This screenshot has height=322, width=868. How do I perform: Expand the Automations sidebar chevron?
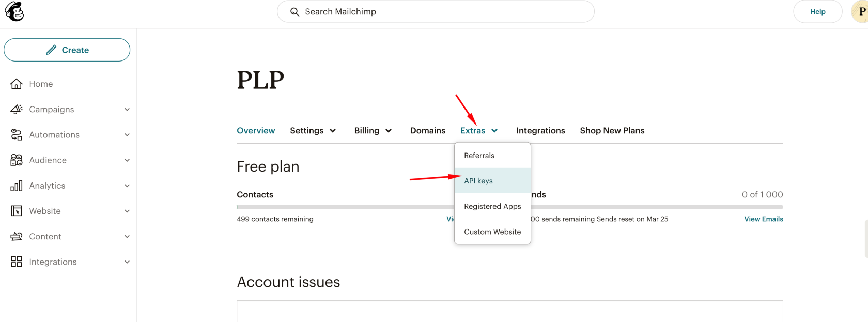coord(127,135)
